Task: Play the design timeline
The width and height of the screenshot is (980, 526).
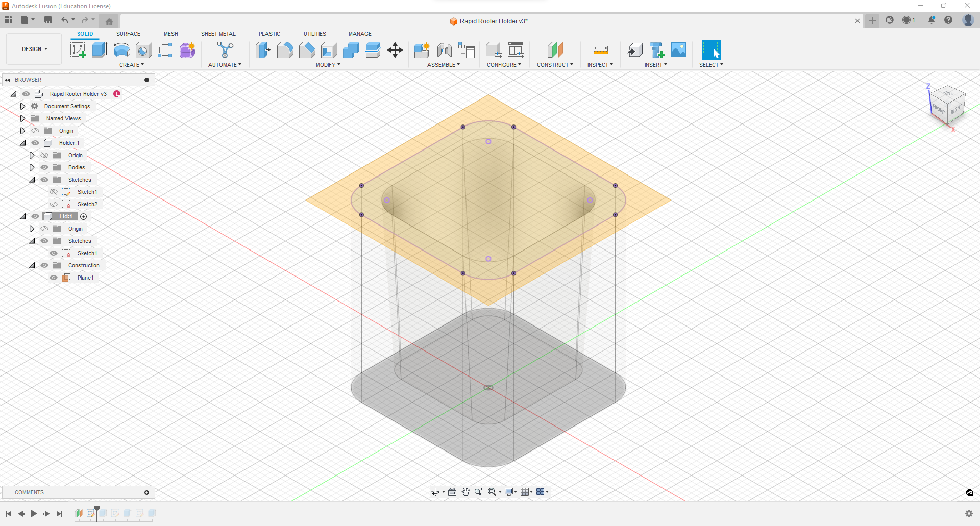Action: pos(34,514)
